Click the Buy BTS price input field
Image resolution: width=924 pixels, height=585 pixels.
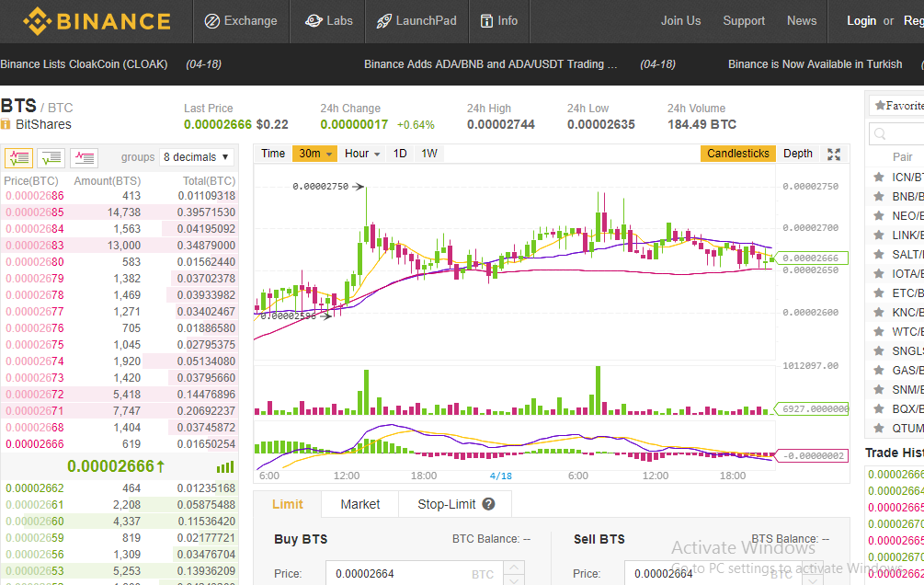click(415, 573)
